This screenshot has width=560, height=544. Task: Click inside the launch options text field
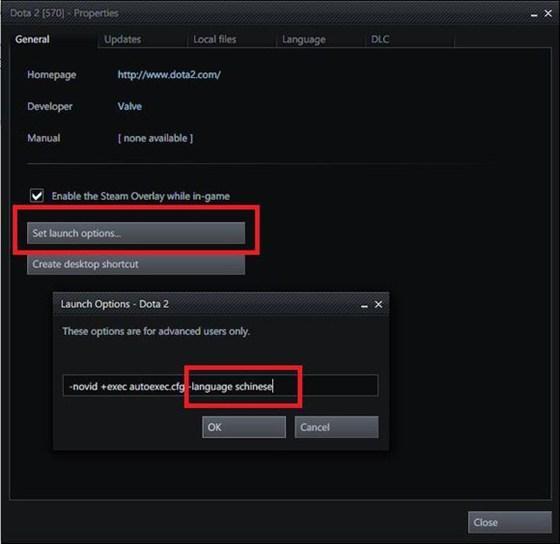(x=220, y=386)
